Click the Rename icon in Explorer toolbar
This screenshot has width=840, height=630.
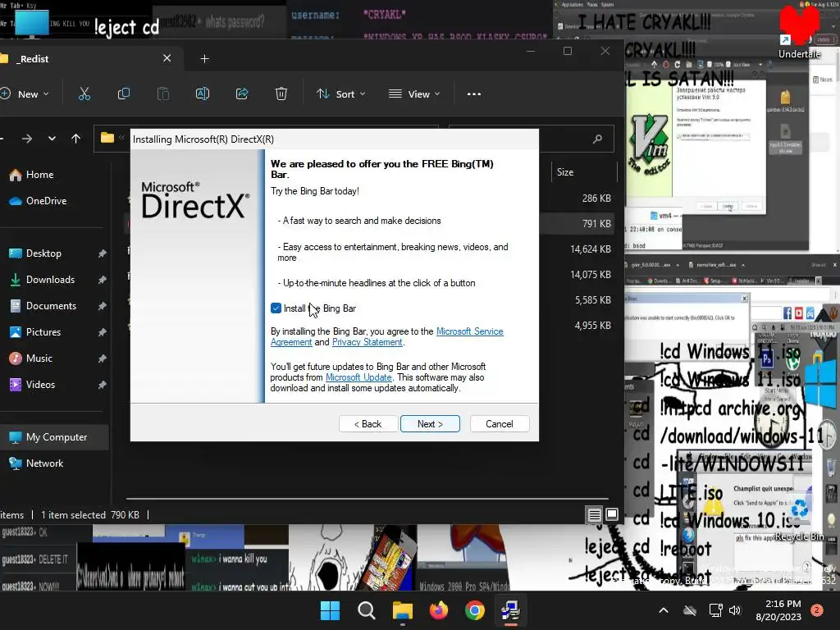203,94
